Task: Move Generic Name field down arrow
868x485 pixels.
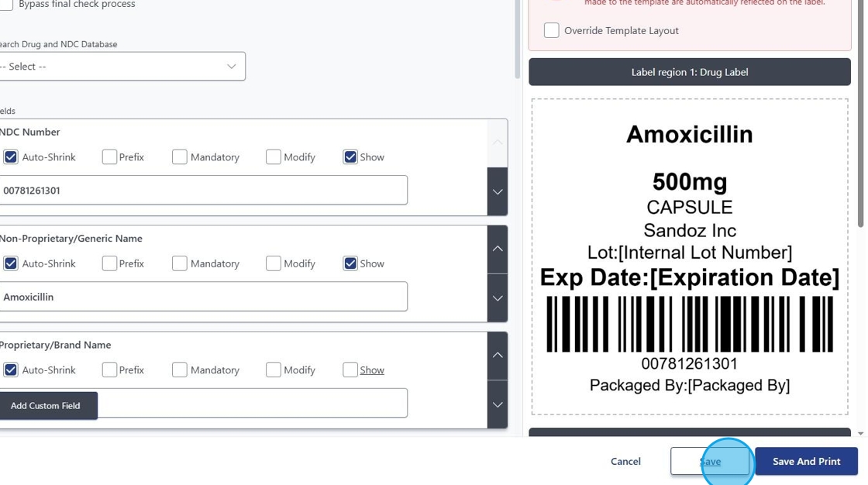Action: tap(498, 298)
